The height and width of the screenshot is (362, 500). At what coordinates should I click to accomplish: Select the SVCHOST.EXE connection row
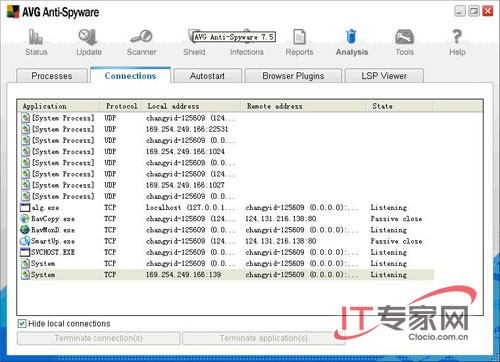pyautogui.click(x=227, y=252)
